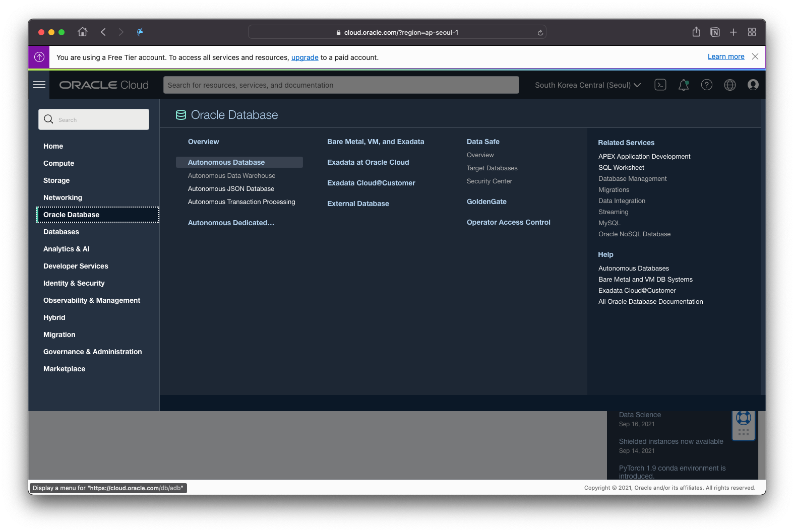Dismiss the Free Tier banner
Viewport: 794px width, 532px height.
coord(755,56)
